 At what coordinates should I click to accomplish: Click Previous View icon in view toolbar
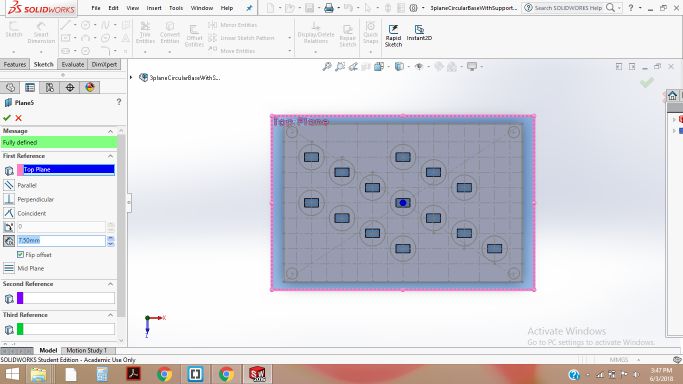pos(353,67)
